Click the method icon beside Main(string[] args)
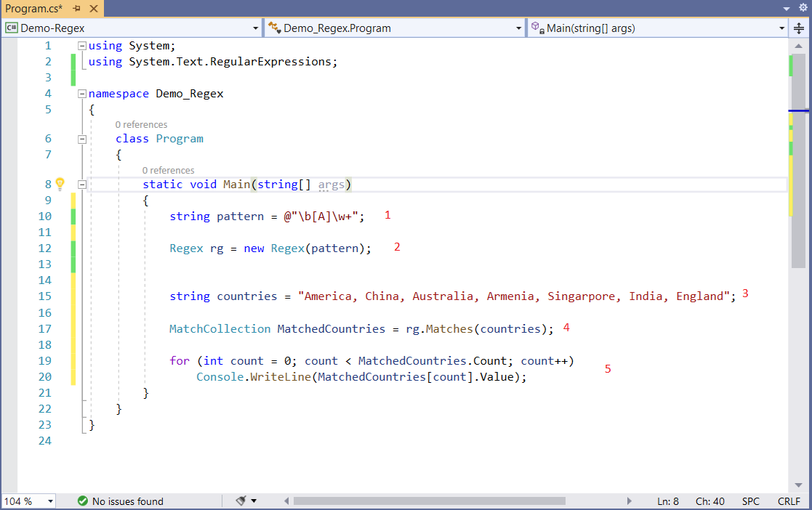Screen dimensions: 812x510 (534, 28)
